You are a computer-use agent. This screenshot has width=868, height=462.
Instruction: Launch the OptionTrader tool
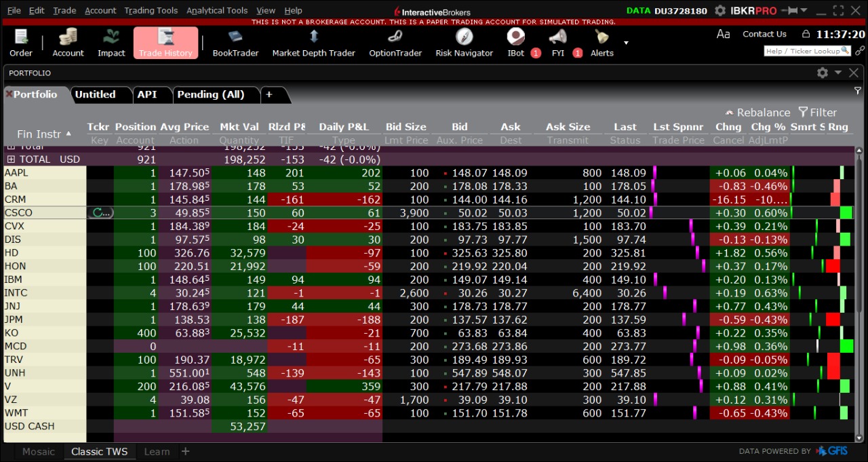click(395, 43)
